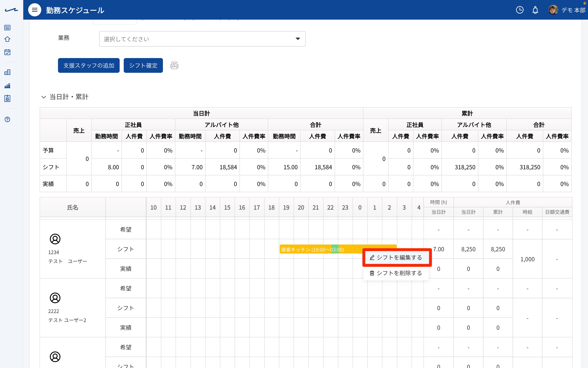588x368 pixels.
Task: Click the 勤務スケジュール page title
Action: coord(75,10)
